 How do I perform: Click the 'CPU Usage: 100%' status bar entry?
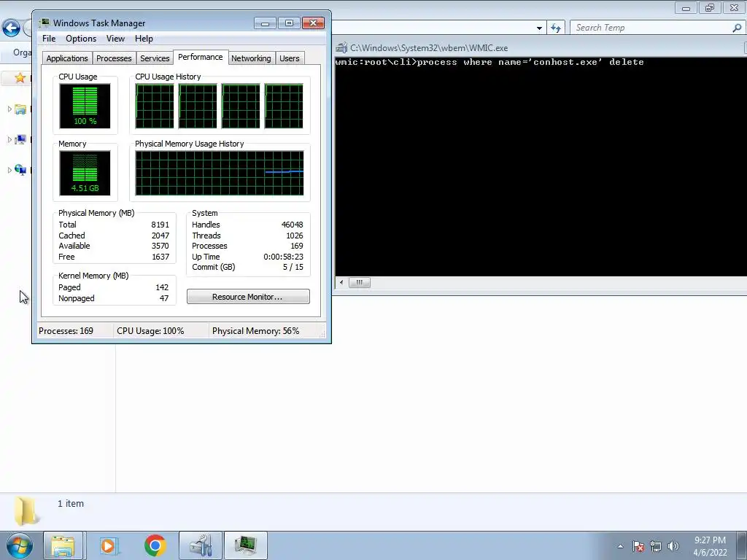(x=150, y=331)
